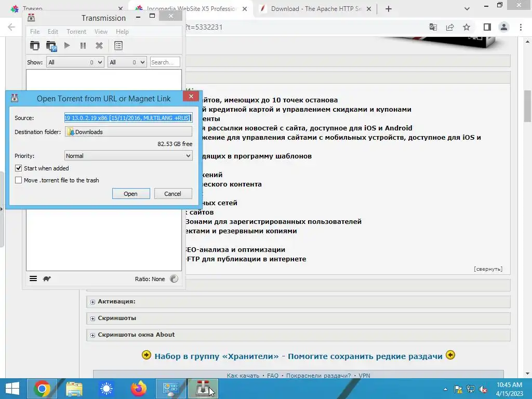
Task: Click the Search field in Transmission
Action: (165, 62)
